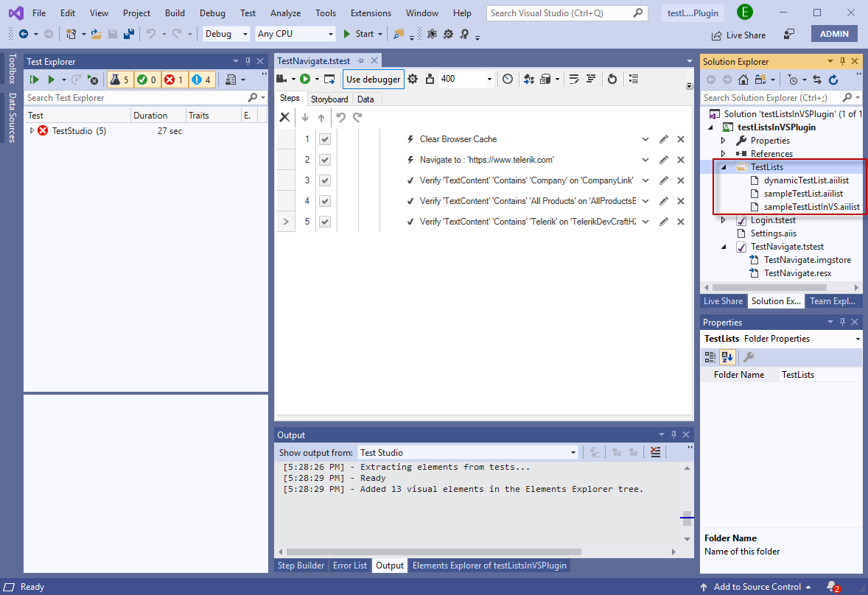This screenshot has height=595, width=868.
Task: Open TestLists Folder Properties dropdown
Action: point(858,339)
